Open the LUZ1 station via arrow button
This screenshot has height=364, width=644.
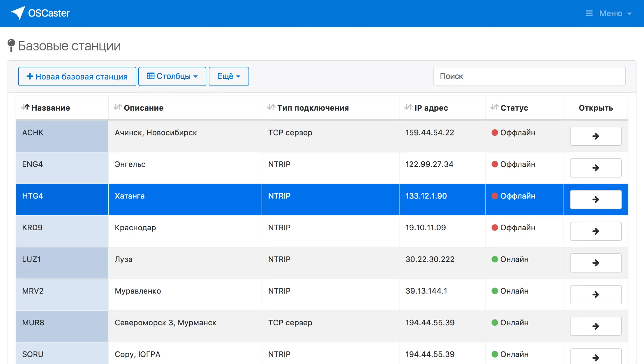[596, 263]
